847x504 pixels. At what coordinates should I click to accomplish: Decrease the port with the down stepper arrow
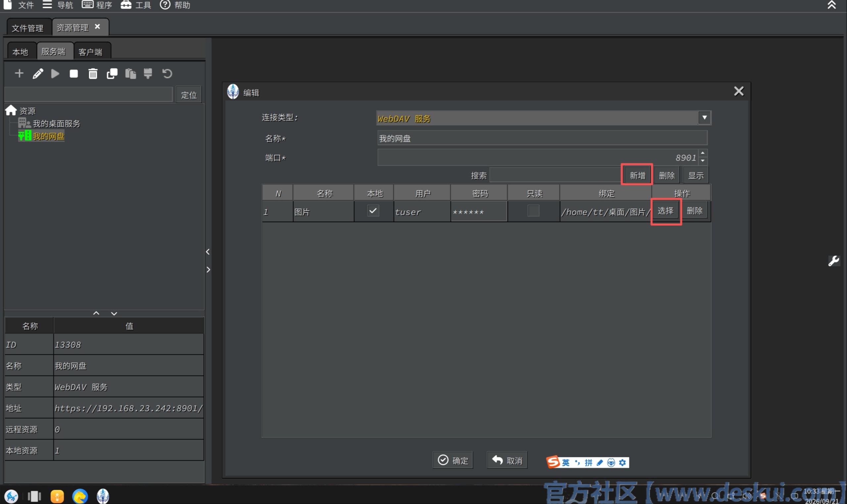[703, 160]
